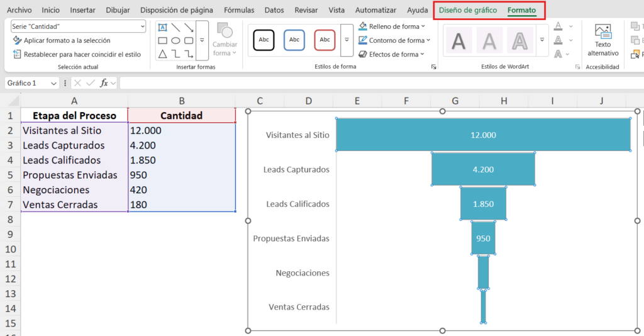
Task: Open the Revisar tab
Action: coord(306,10)
